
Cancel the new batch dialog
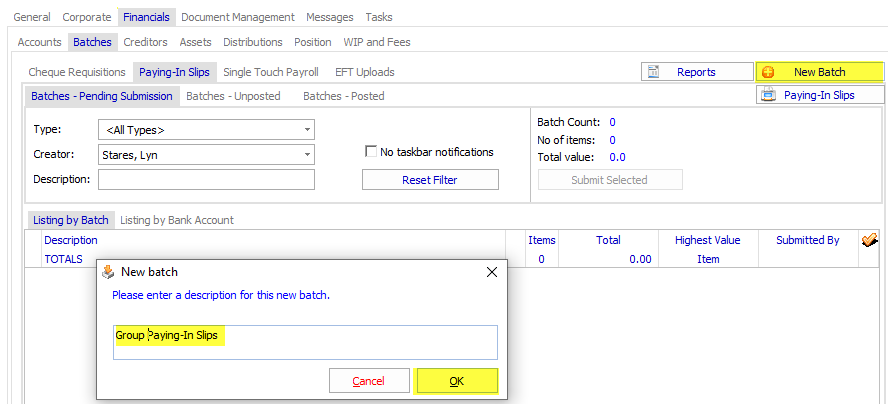click(x=368, y=381)
